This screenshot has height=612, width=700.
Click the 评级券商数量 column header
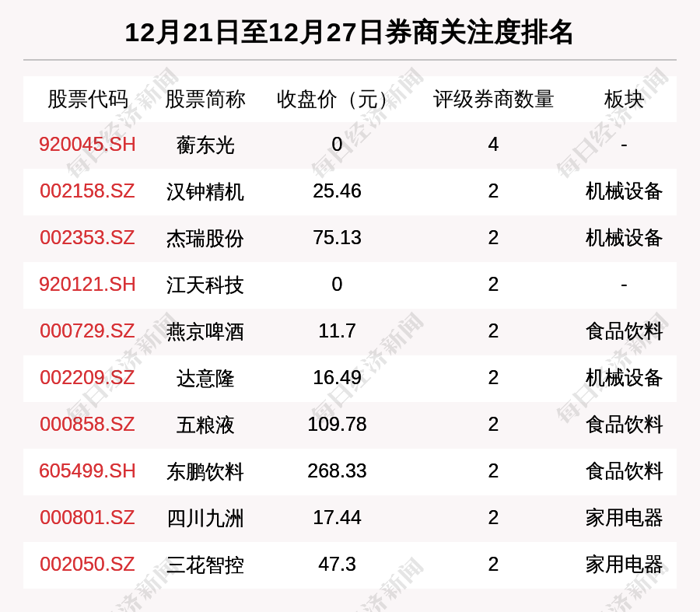click(493, 99)
